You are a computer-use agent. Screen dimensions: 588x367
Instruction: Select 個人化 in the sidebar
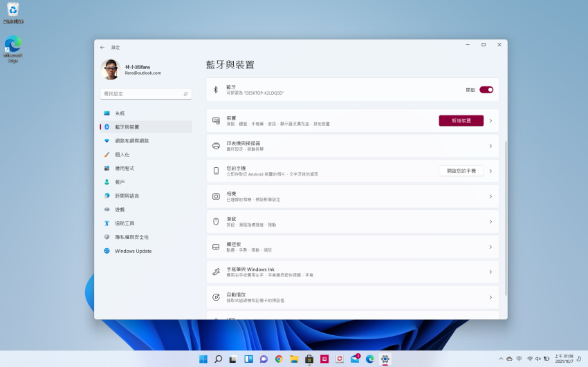(x=146, y=155)
